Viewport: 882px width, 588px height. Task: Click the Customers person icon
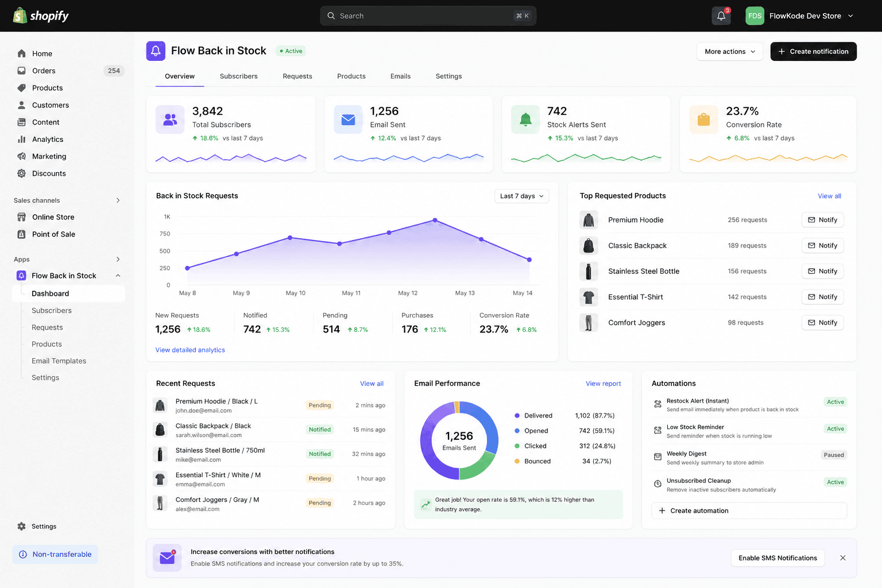coord(22,105)
